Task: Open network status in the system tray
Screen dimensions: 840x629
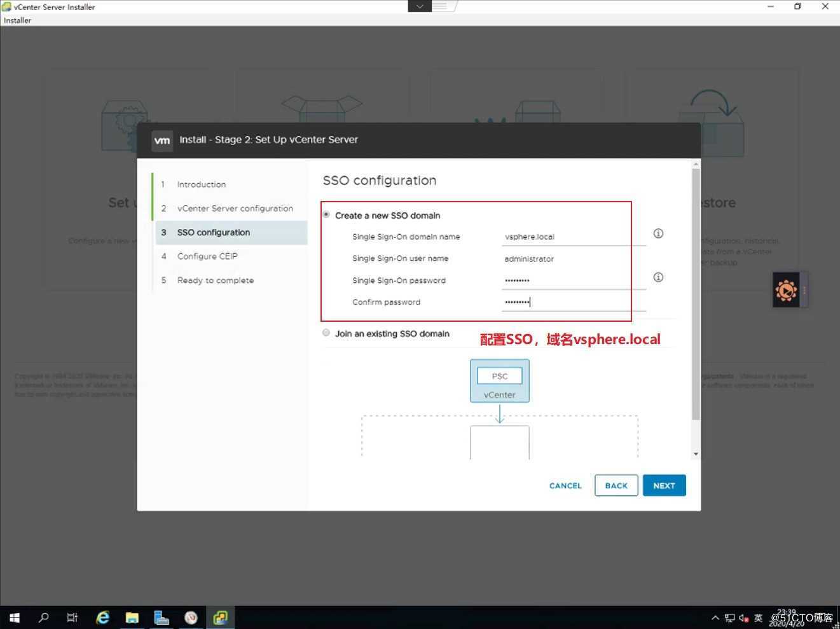Action: (x=729, y=618)
